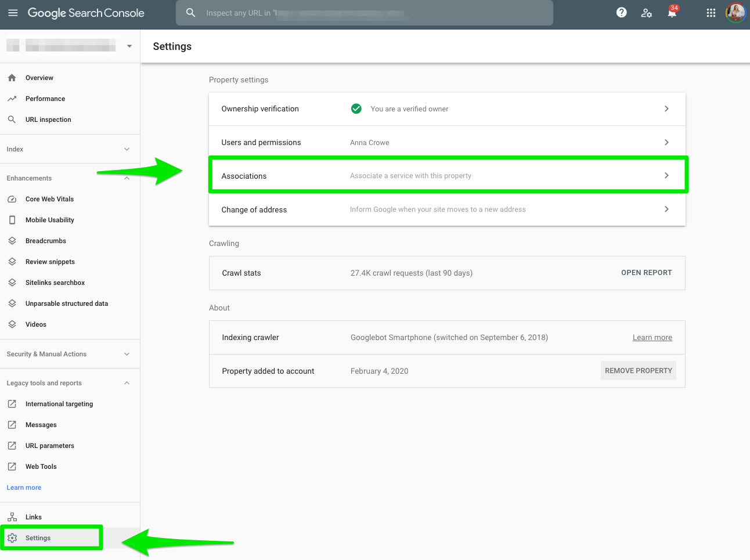The height and width of the screenshot is (560, 750).
Task: Click Learn more beside Indexing crawler
Action: click(x=652, y=338)
